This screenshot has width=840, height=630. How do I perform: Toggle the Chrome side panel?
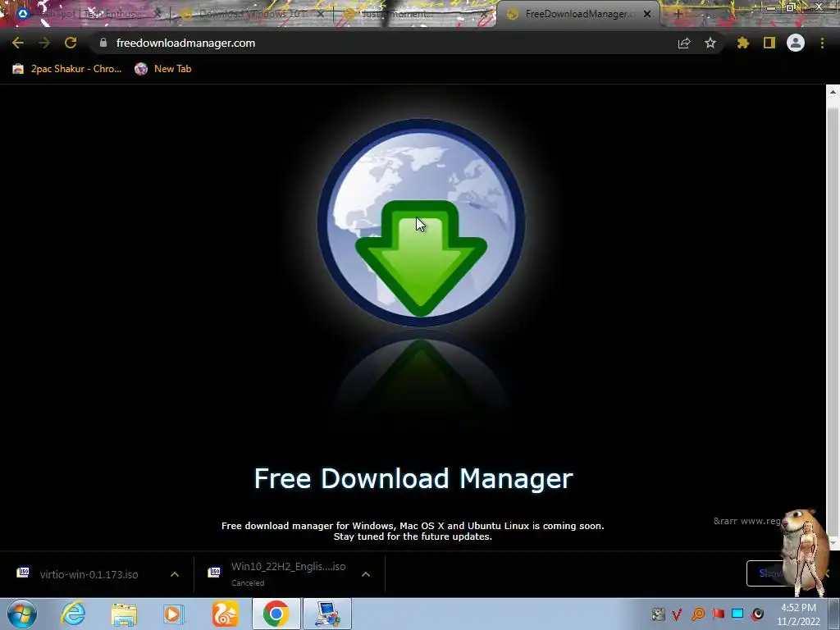pyautogui.click(x=769, y=43)
